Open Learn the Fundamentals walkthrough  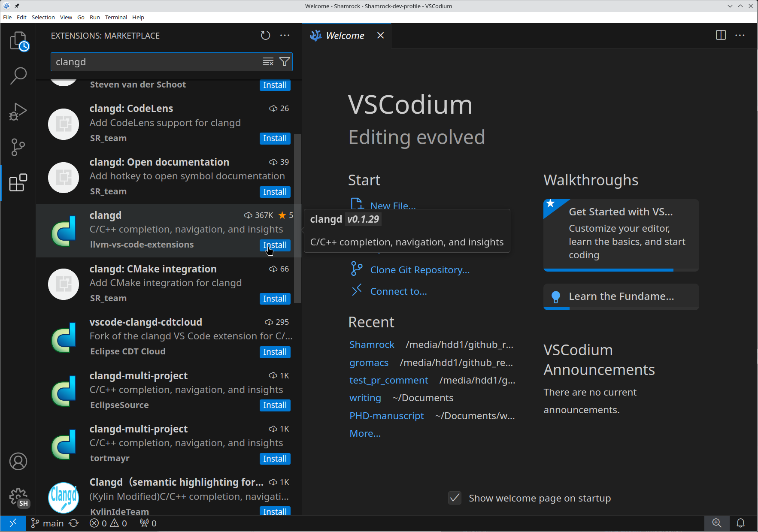coord(621,296)
